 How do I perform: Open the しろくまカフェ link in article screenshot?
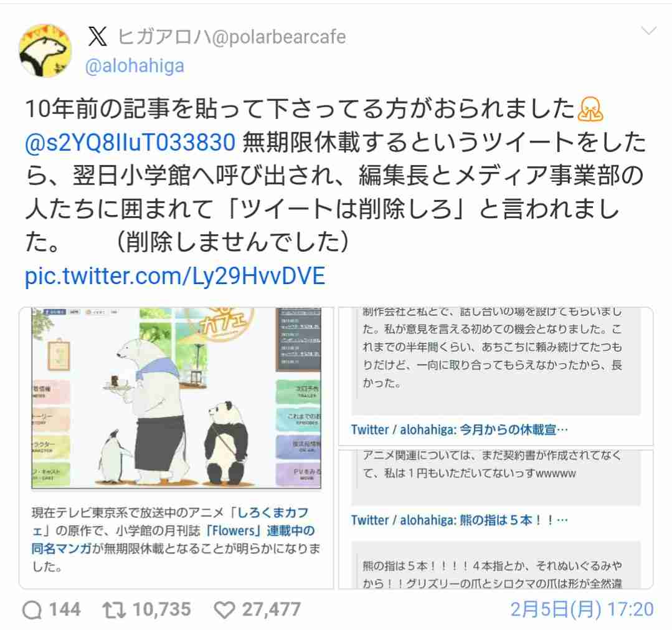click(x=273, y=512)
